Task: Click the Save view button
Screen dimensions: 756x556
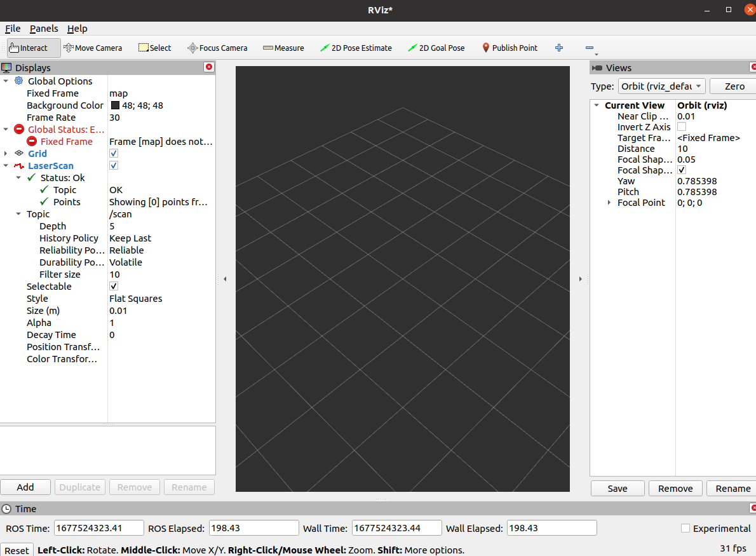Action: tap(617, 489)
